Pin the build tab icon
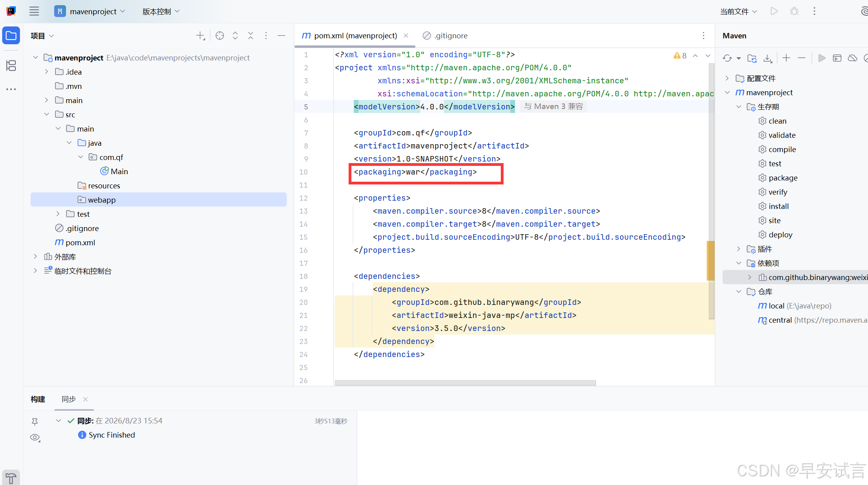This screenshot has width=868, height=485. (35, 422)
